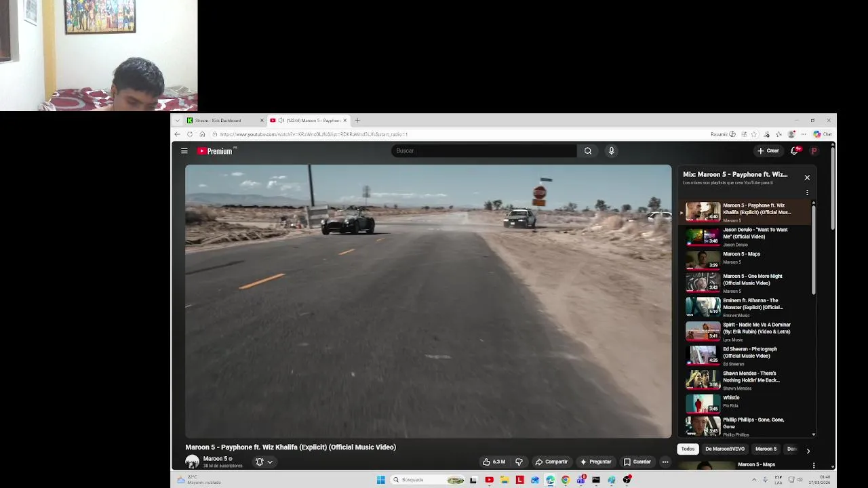The width and height of the screenshot is (868, 488).
Task: Open YouTube app in Windows taskbar
Action: tap(489, 480)
